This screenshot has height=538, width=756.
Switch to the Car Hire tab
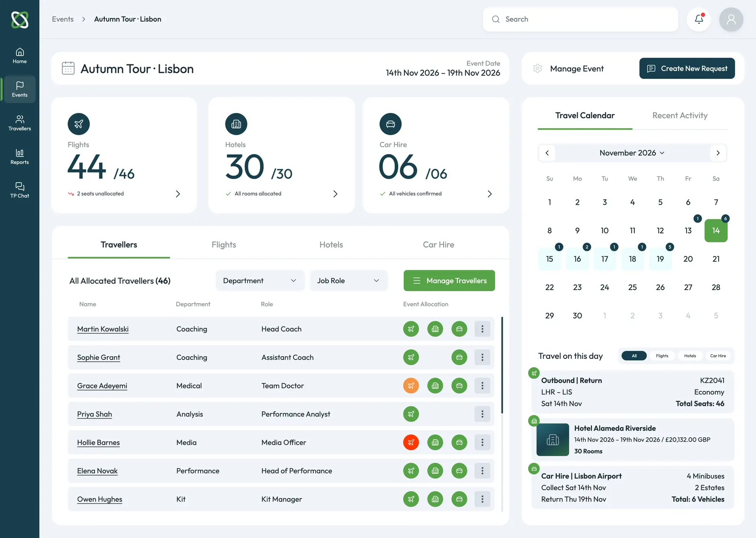pos(438,245)
